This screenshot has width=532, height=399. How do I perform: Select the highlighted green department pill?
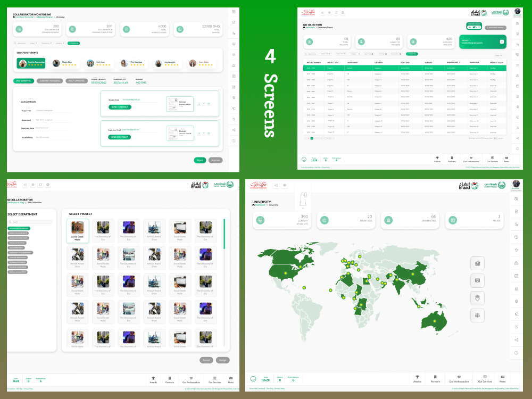(19, 228)
